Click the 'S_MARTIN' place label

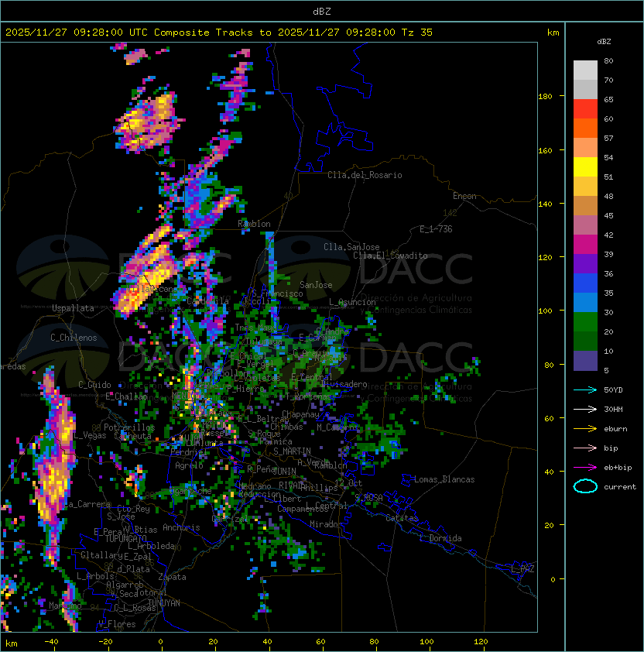(x=293, y=451)
